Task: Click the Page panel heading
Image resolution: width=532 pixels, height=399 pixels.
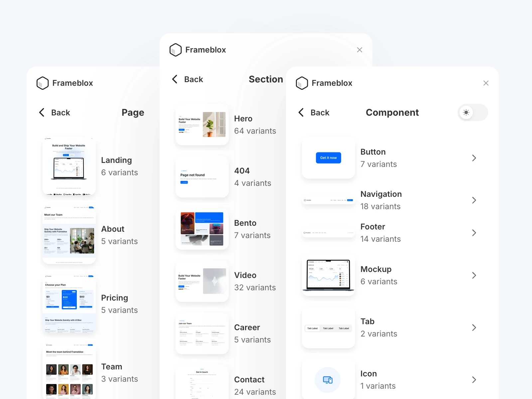Action: [x=133, y=113]
